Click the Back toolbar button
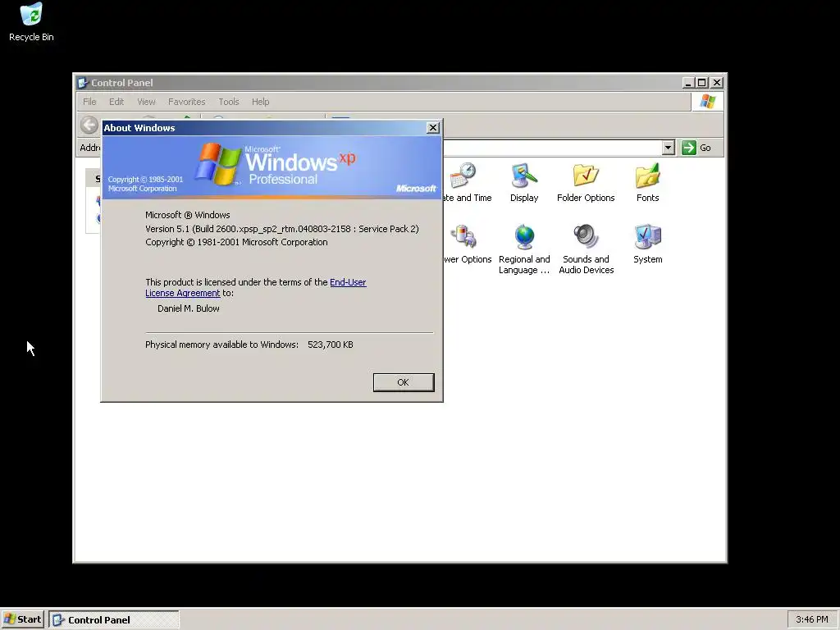Screen dimensions: 840x630 tap(89, 125)
